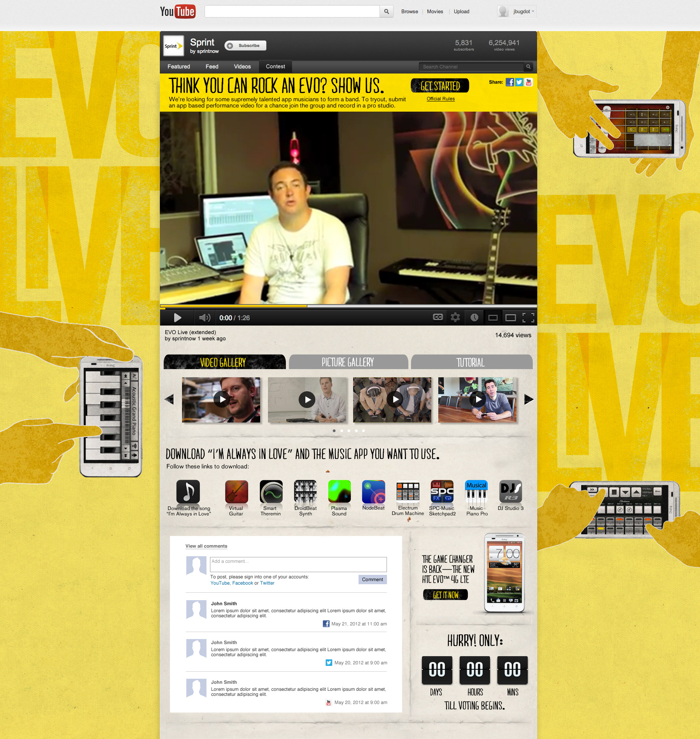Toggle closed captions CC
This screenshot has width=700, height=739.
438,317
